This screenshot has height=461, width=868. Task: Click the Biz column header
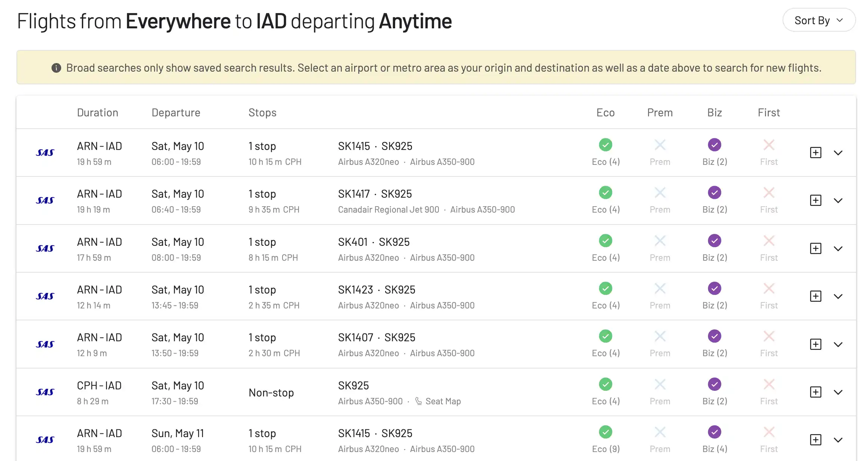tap(714, 113)
